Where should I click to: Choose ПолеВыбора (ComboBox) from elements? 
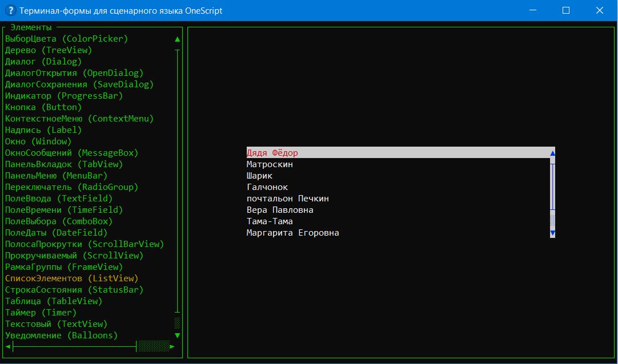pos(58,221)
